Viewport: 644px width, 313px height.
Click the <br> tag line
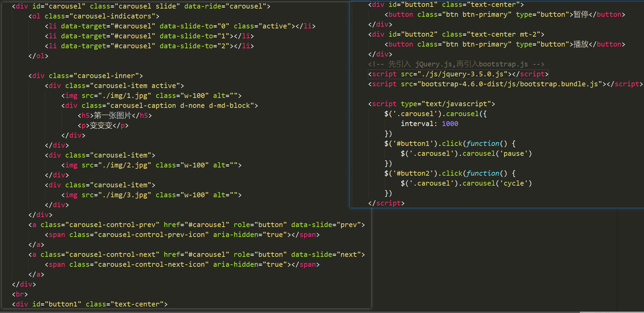[20, 294]
